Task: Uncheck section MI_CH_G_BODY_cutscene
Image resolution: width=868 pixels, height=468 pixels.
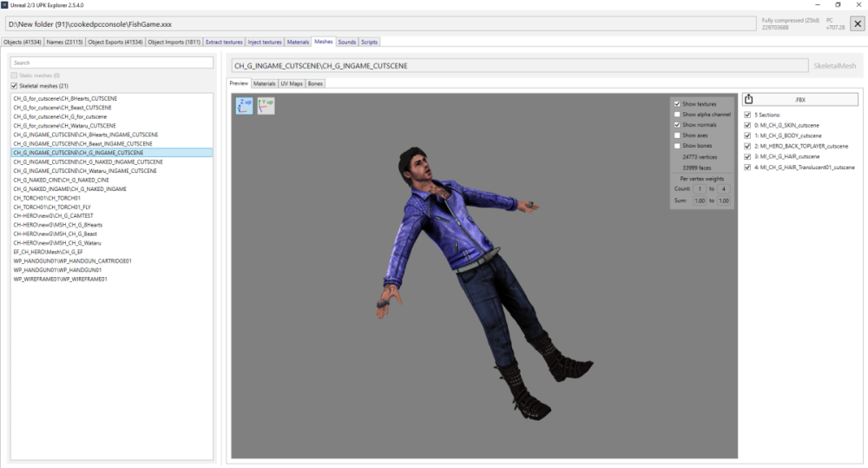Action: pos(747,135)
